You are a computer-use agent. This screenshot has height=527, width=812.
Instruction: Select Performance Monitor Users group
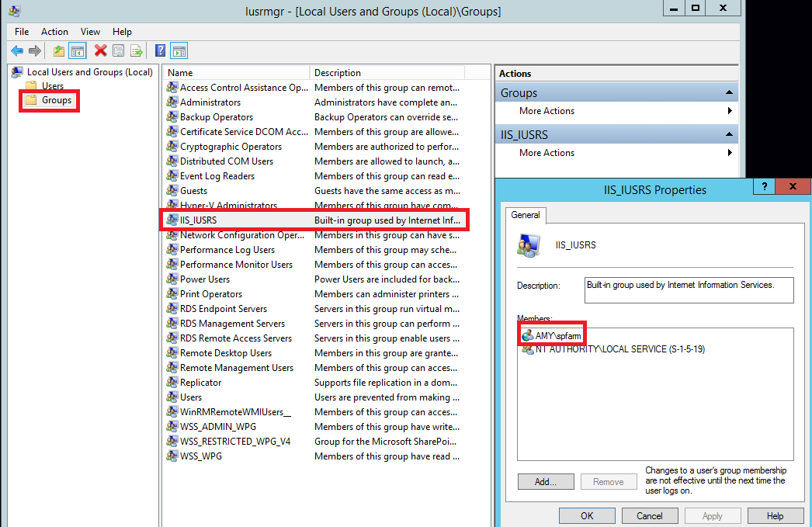point(314,265)
